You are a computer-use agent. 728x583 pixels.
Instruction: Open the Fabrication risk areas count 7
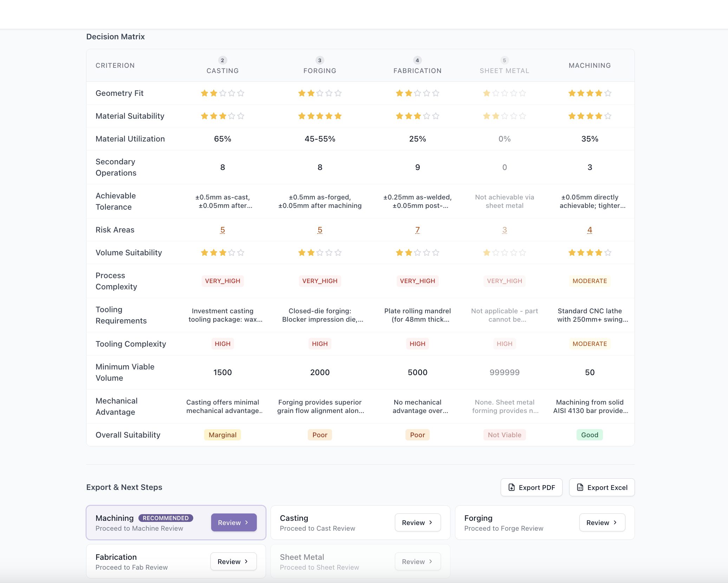(x=417, y=230)
